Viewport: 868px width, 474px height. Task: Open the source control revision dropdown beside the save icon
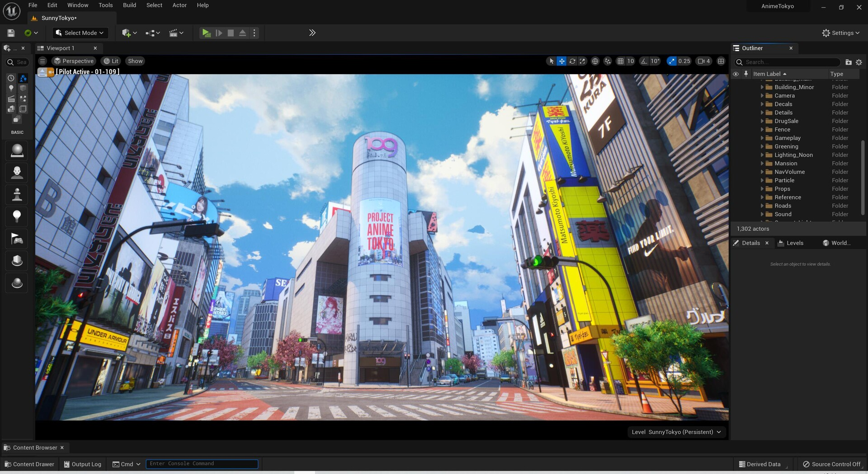[x=31, y=33]
